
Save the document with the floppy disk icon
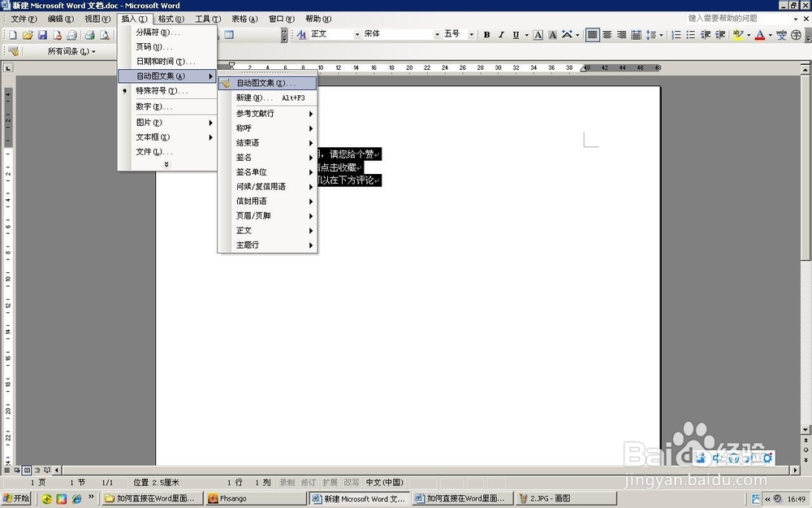42,35
